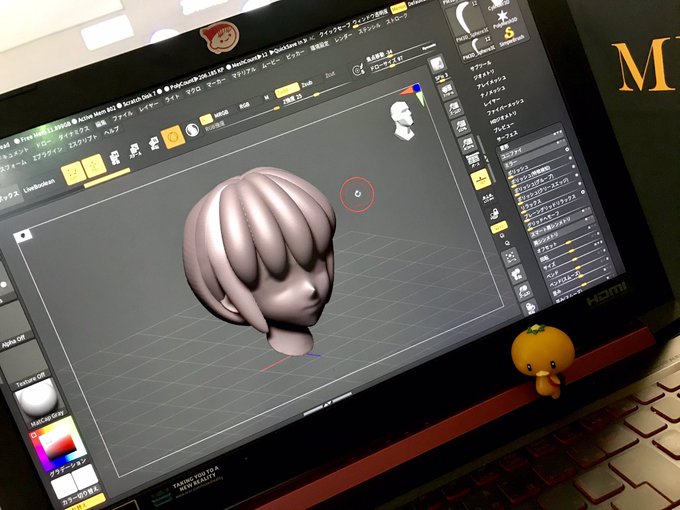Click the Scroll icon in right shelf
Viewport: 680px width, 510px height.
pos(447,91)
